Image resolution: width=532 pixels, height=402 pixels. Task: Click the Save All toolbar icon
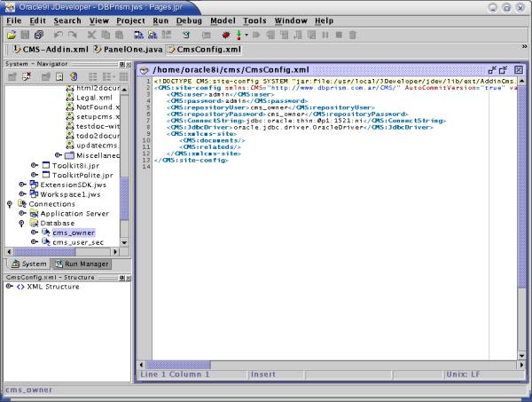tap(39, 35)
